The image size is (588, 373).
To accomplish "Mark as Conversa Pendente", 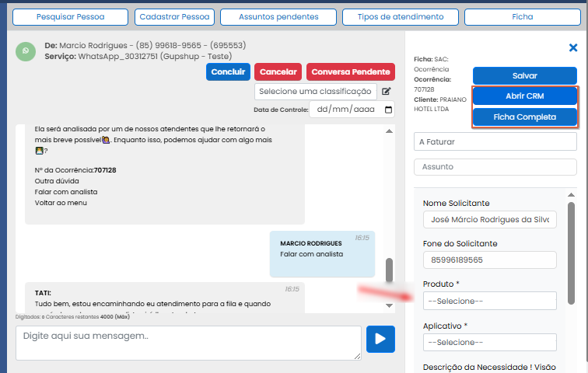I will click(351, 71).
